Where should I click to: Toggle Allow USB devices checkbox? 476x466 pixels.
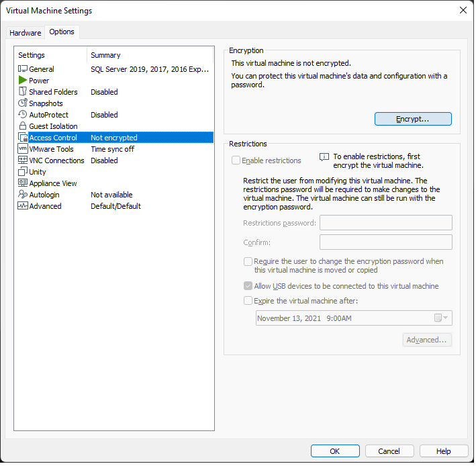coord(248,287)
